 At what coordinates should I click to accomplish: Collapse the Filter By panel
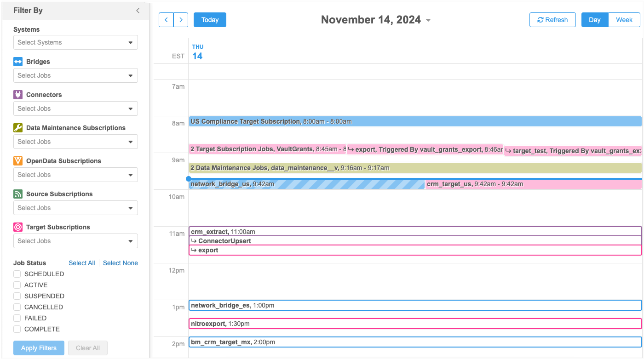pos(138,11)
